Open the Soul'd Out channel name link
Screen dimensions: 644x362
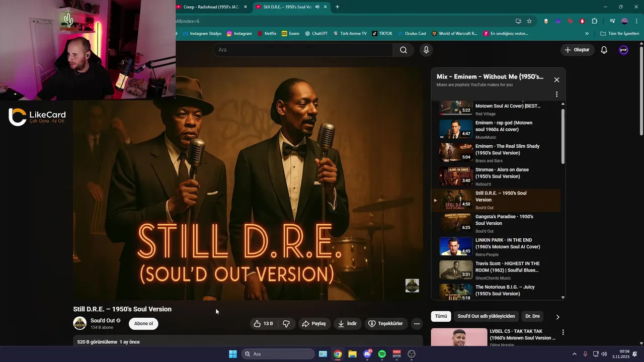click(x=103, y=320)
